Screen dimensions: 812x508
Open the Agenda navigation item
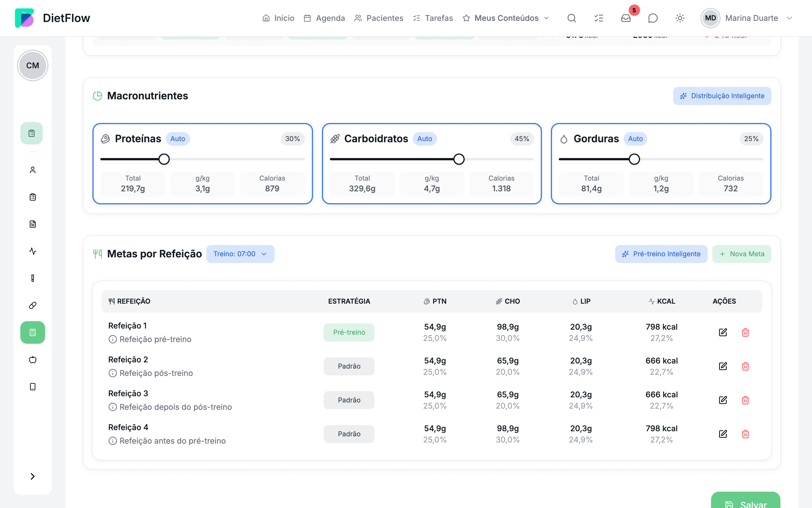point(324,18)
